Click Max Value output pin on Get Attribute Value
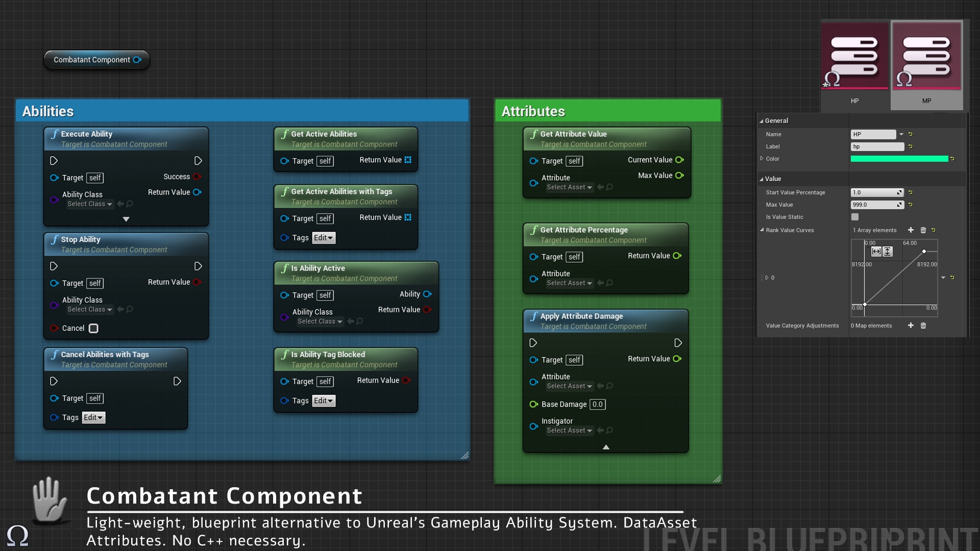980x551 pixels. pyautogui.click(x=679, y=176)
